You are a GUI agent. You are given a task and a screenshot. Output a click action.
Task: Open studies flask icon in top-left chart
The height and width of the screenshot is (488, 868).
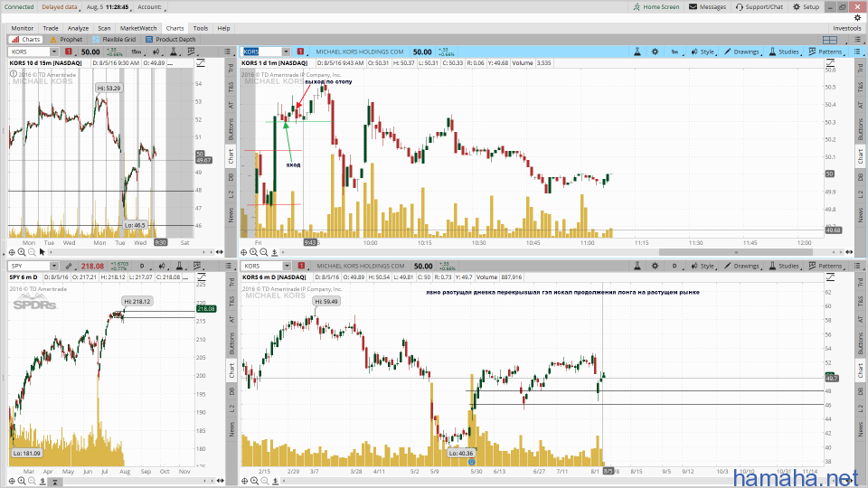coord(174,52)
